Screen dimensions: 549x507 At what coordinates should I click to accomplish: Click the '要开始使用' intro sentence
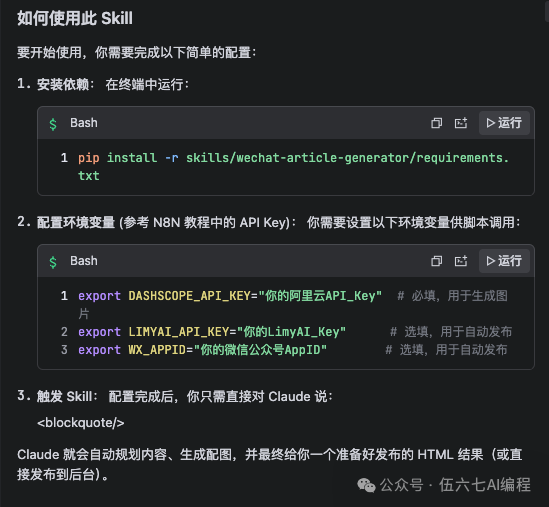[x=137, y=53]
